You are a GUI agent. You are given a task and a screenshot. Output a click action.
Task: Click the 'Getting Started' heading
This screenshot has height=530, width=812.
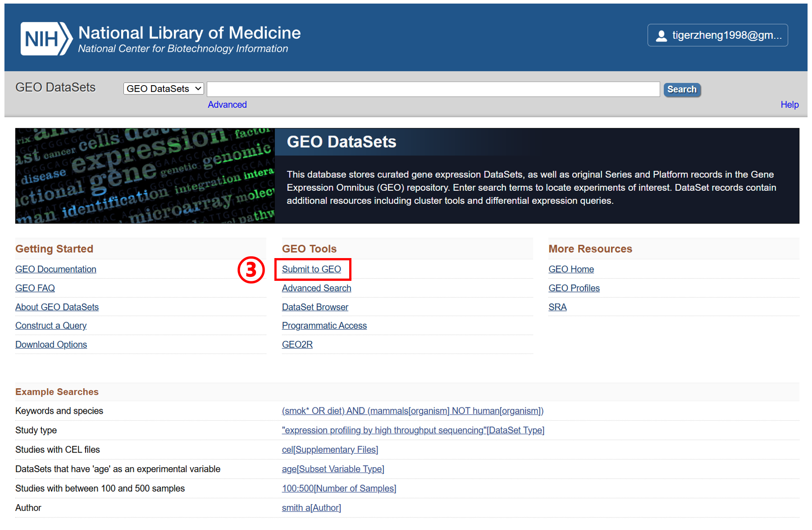pos(54,249)
